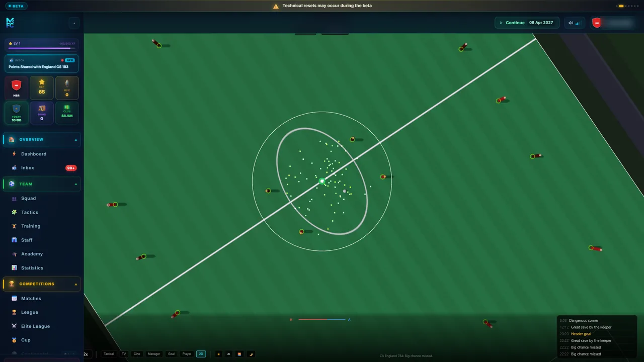Select the sunny weather icon

pos(218,354)
